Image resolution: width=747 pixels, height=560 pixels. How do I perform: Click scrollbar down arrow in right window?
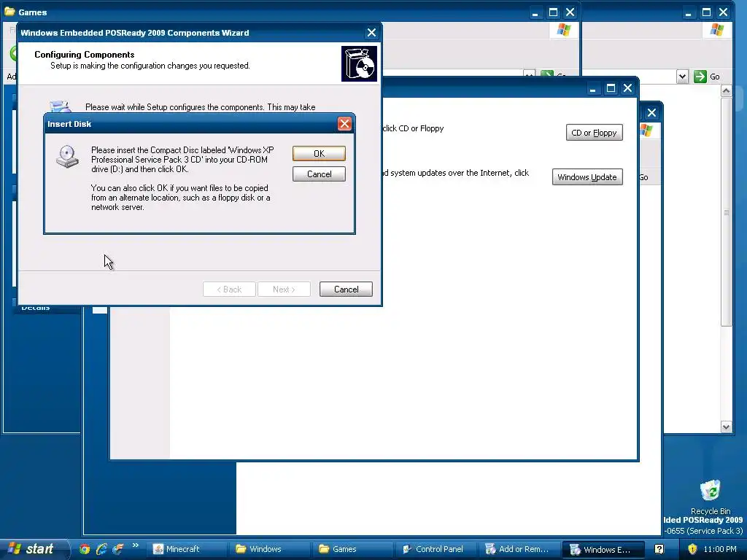pyautogui.click(x=726, y=427)
